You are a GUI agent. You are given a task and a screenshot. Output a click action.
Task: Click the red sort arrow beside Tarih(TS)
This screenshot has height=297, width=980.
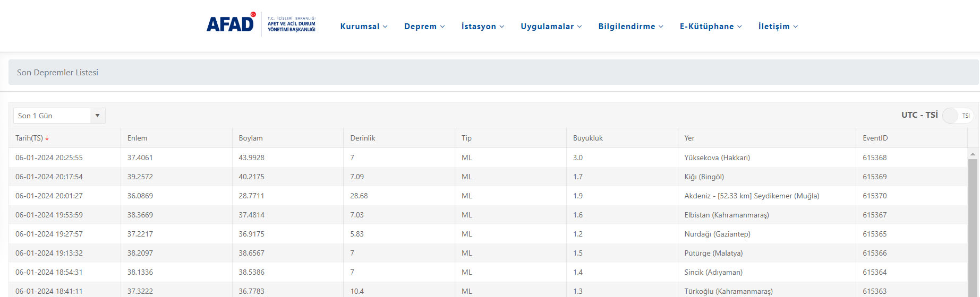(47, 138)
